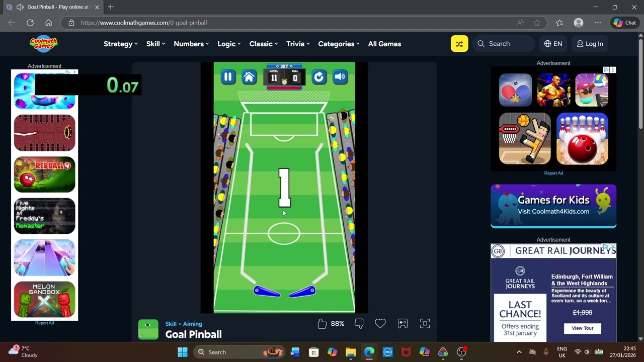Open Microsoft Edge from the taskbar
This screenshot has height=362, width=644.
(369, 352)
